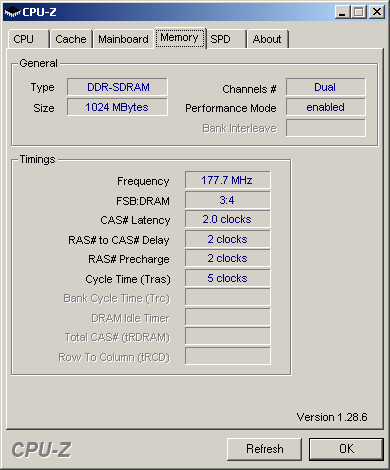Click the Dual channels field
Image resolution: width=390 pixels, height=470 pixels.
point(326,87)
